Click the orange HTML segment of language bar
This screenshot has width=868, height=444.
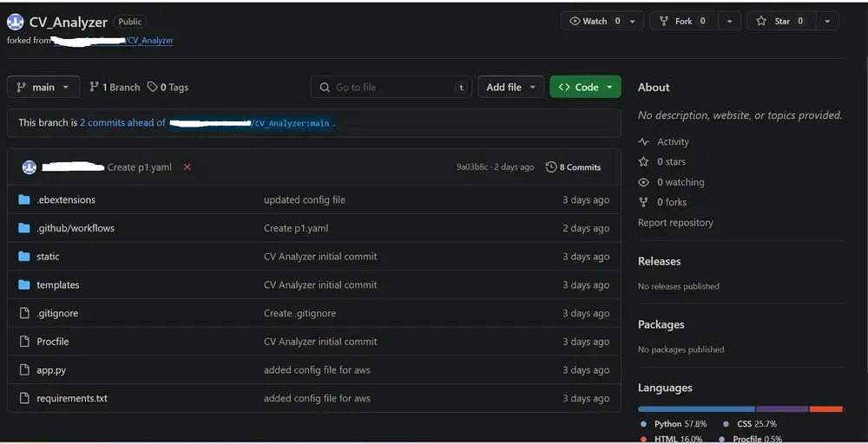point(826,409)
